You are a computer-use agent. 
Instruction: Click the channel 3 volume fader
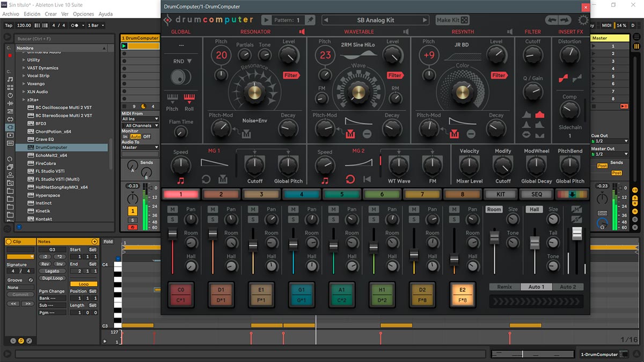[253, 246]
